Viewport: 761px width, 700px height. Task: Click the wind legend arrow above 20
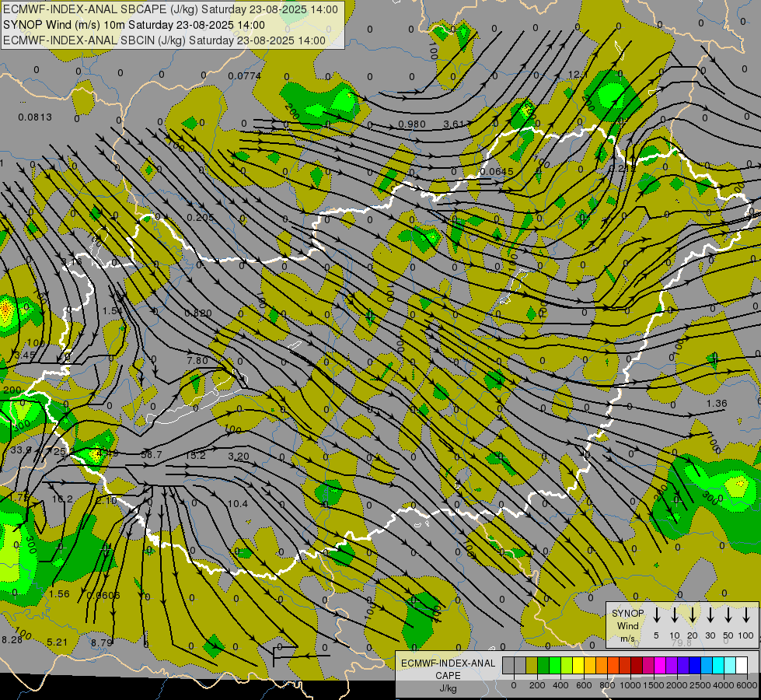point(692,615)
